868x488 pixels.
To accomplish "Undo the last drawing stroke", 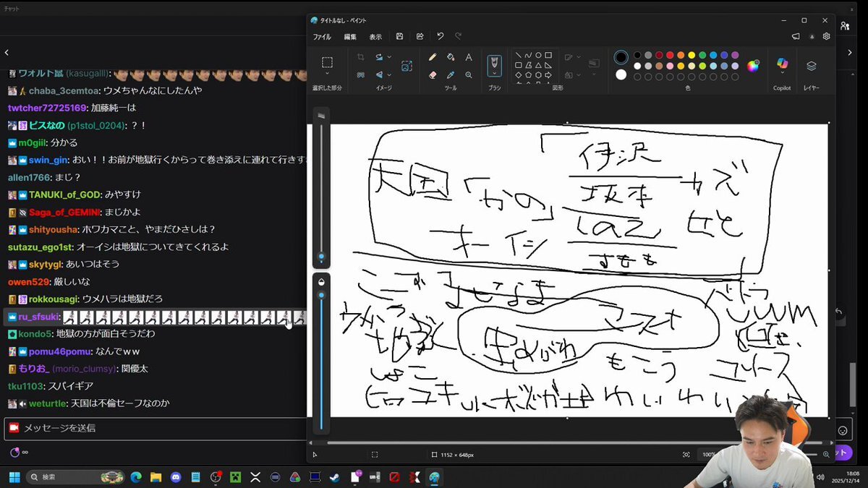I will click(440, 36).
